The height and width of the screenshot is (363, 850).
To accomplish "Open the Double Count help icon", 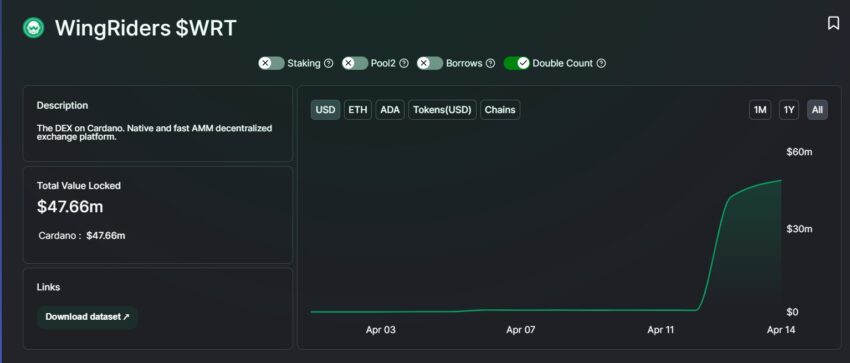I will tap(601, 63).
